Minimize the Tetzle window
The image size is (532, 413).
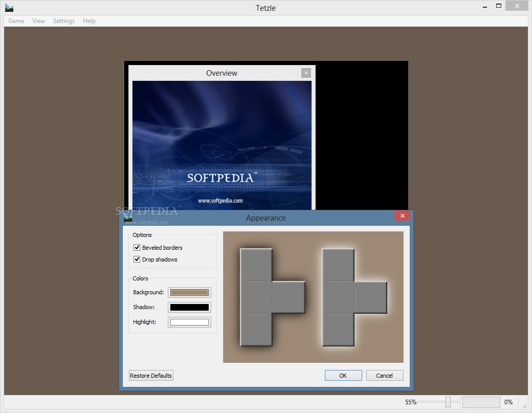(485, 6)
